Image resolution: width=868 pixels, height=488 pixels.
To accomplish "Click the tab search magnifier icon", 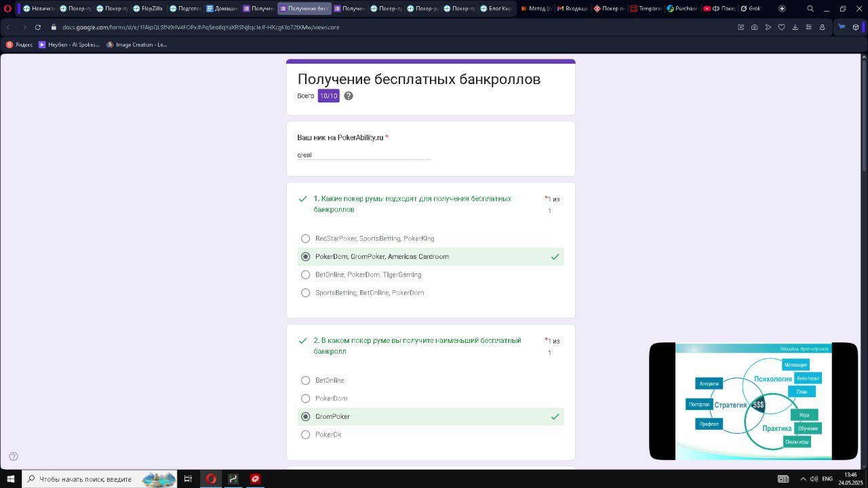I will coord(810,9).
